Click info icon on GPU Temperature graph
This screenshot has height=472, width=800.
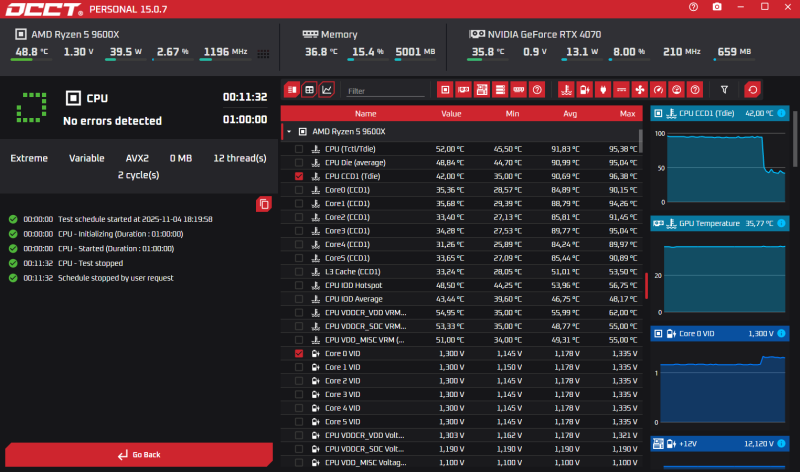tap(781, 223)
